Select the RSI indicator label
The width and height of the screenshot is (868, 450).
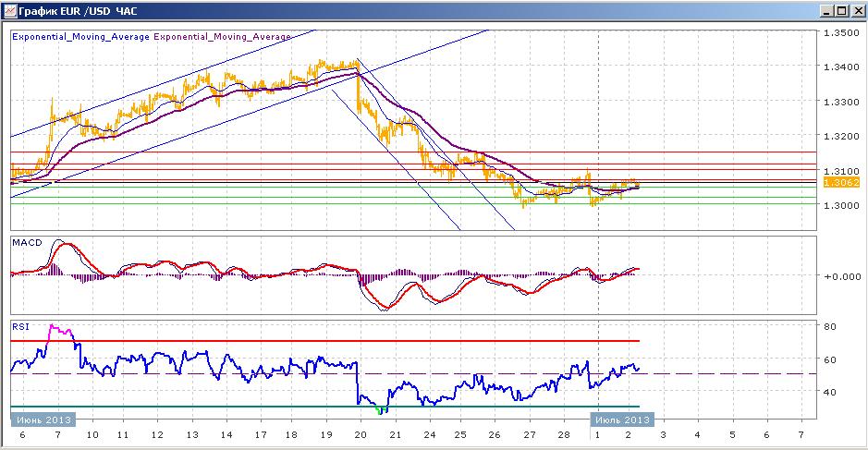20,326
